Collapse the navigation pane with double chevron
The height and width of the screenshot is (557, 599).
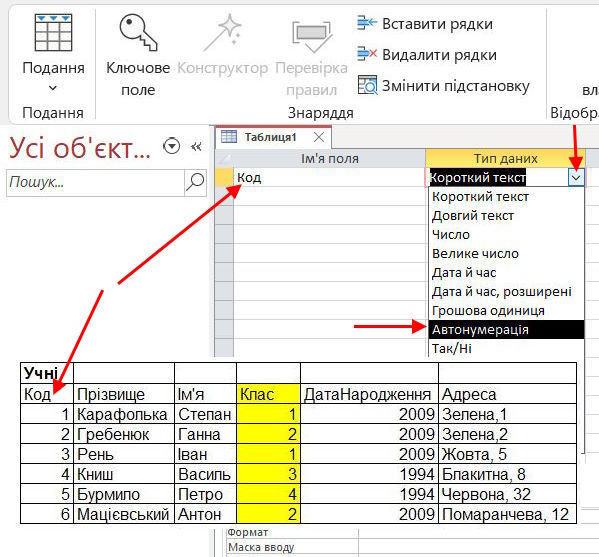click(x=196, y=146)
